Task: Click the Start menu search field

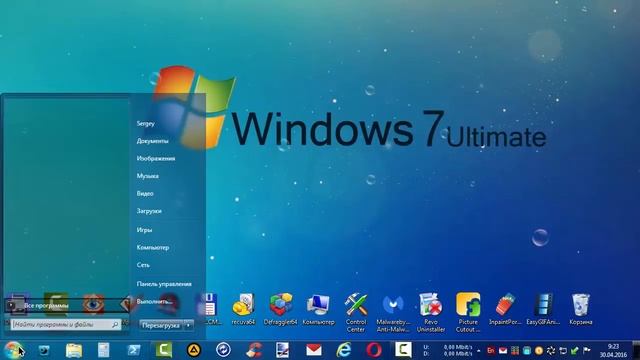Action: (66, 324)
